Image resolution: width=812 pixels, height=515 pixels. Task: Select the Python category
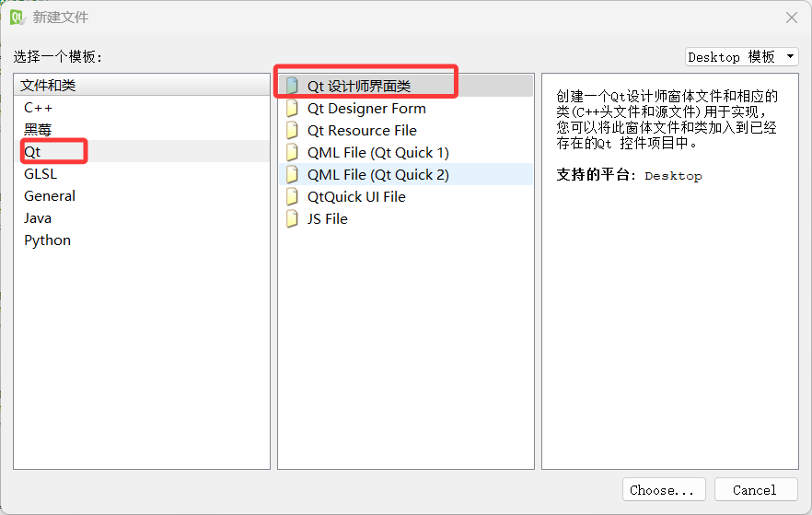[142, 240]
